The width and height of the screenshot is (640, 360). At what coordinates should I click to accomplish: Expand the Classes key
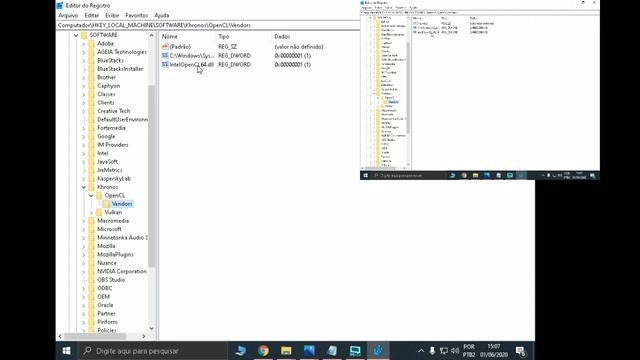pos(84,94)
